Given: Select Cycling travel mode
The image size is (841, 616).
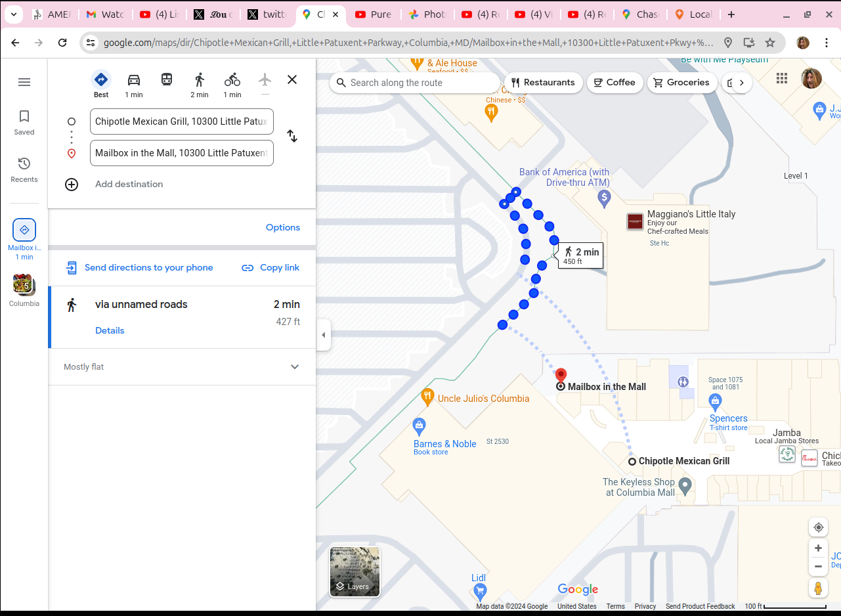Looking at the screenshot, I should coord(232,84).
